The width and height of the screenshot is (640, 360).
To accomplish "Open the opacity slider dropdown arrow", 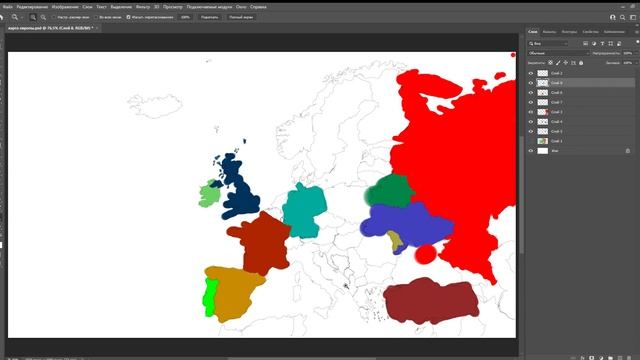I will point(636,53).
